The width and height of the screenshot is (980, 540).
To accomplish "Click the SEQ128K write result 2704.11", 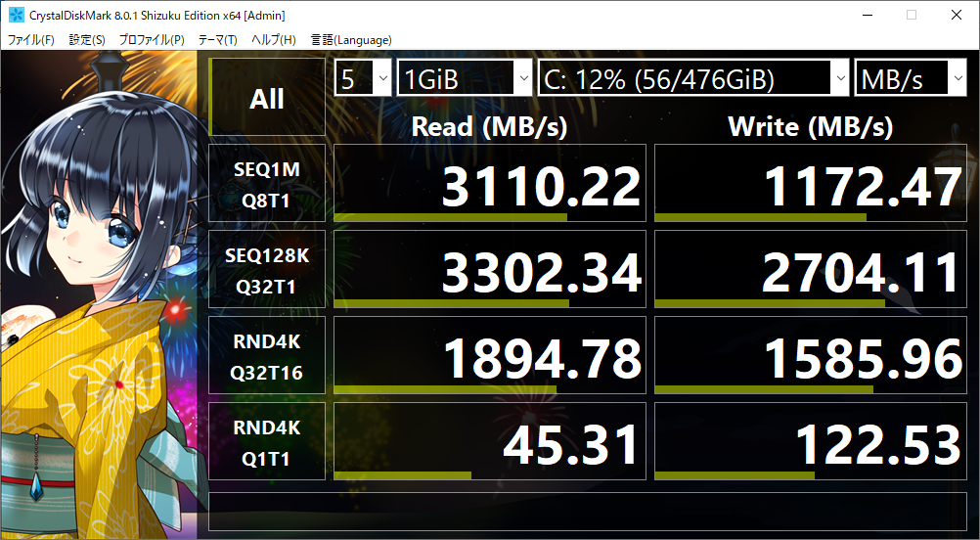I will point(811,269).
